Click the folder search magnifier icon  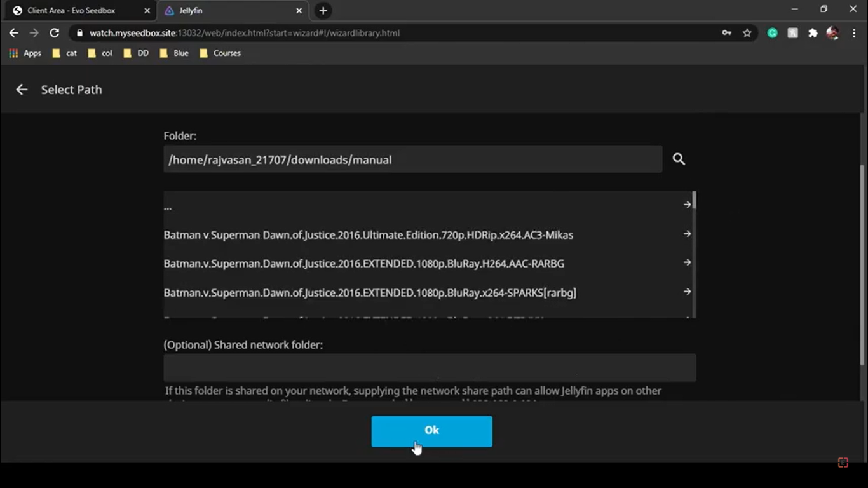(x=679, y=159)
